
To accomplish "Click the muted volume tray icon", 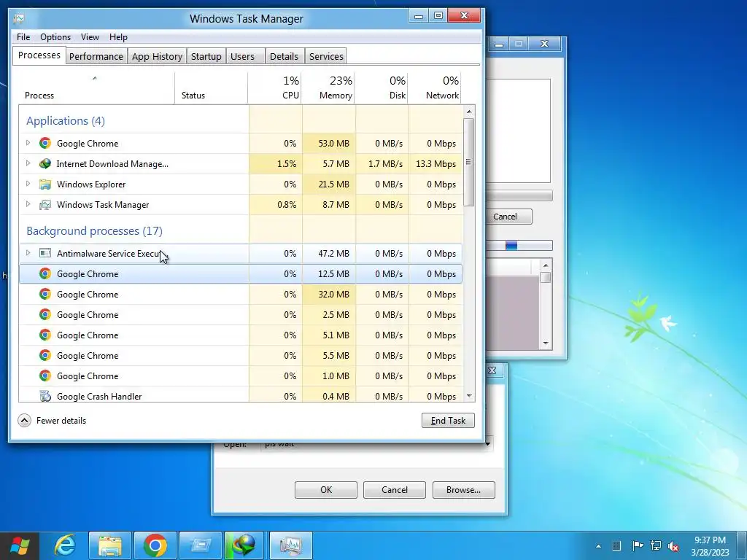I will click(x=673, y=545).
